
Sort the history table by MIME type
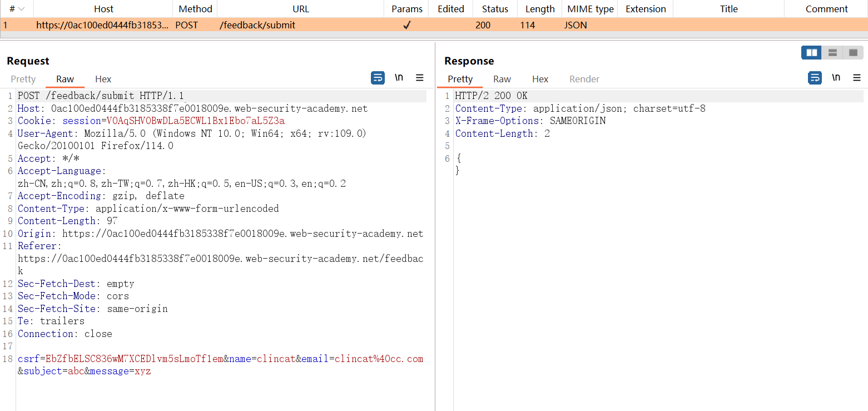590,9
